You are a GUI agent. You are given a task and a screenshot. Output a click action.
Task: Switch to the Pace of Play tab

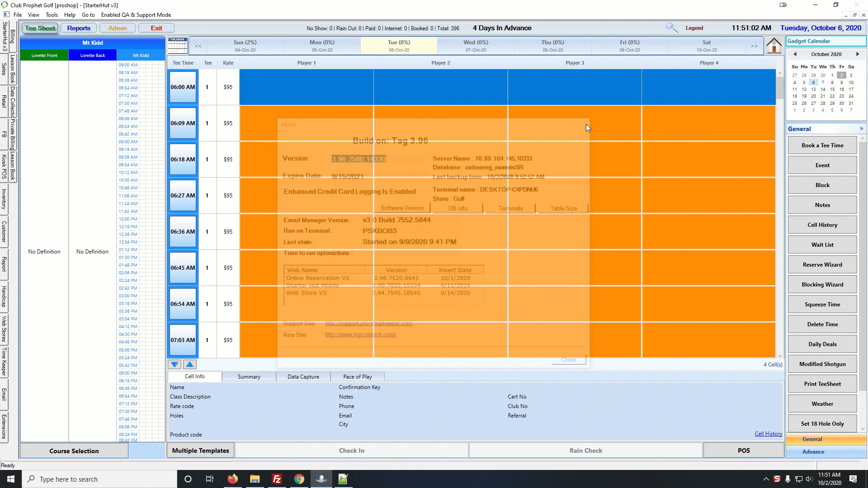tap(357, 377)
